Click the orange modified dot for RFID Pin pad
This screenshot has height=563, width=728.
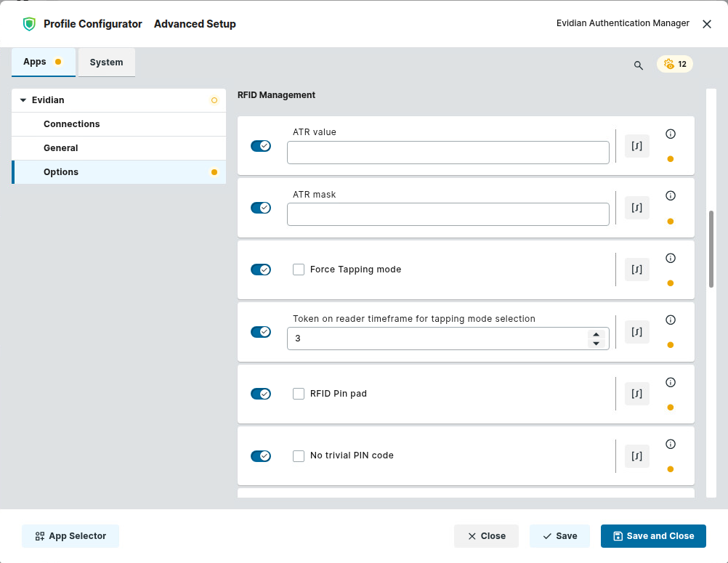tap(671, 407)
